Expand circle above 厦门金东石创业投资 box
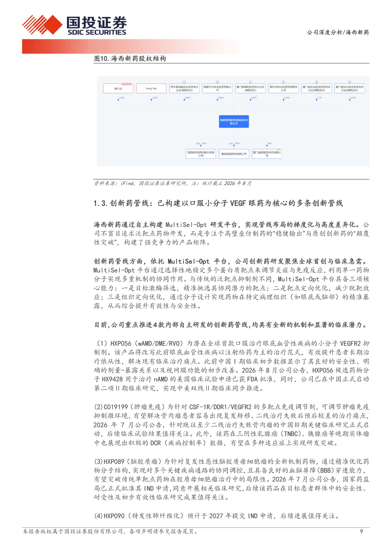 (350, 82)
